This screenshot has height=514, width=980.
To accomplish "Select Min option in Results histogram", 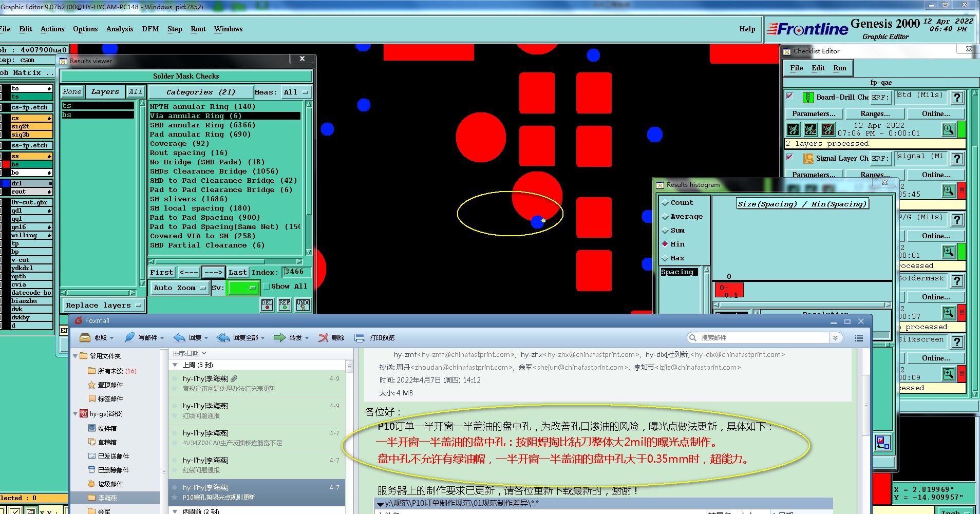I will click(673, 244).
